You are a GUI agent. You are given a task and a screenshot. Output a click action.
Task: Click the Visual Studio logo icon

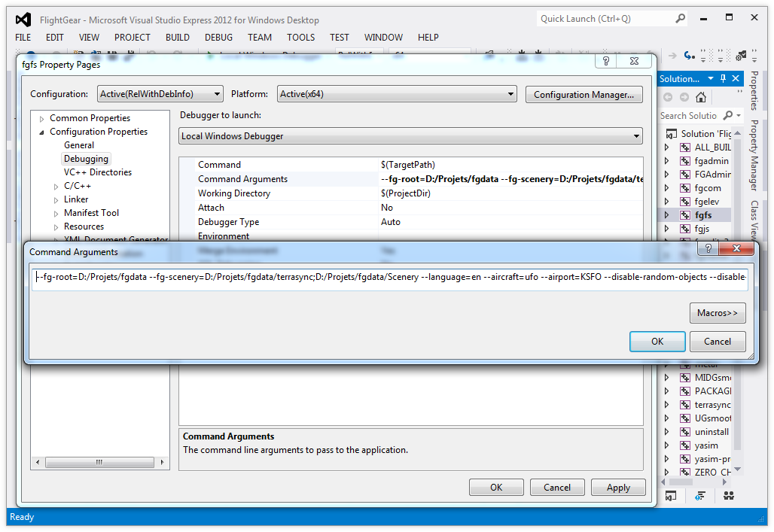pos(23,20)
